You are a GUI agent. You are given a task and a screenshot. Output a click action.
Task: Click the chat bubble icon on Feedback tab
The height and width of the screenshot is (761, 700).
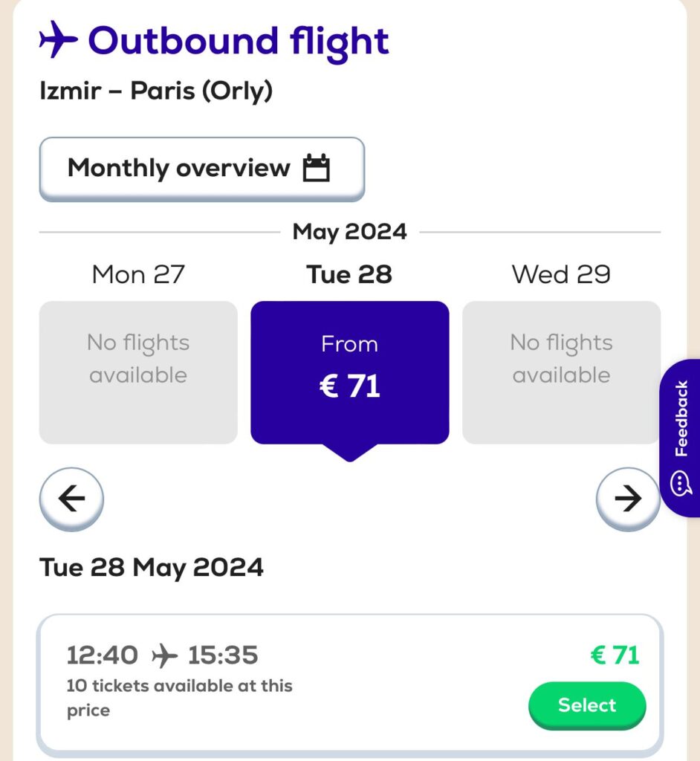tap(681, 483)
